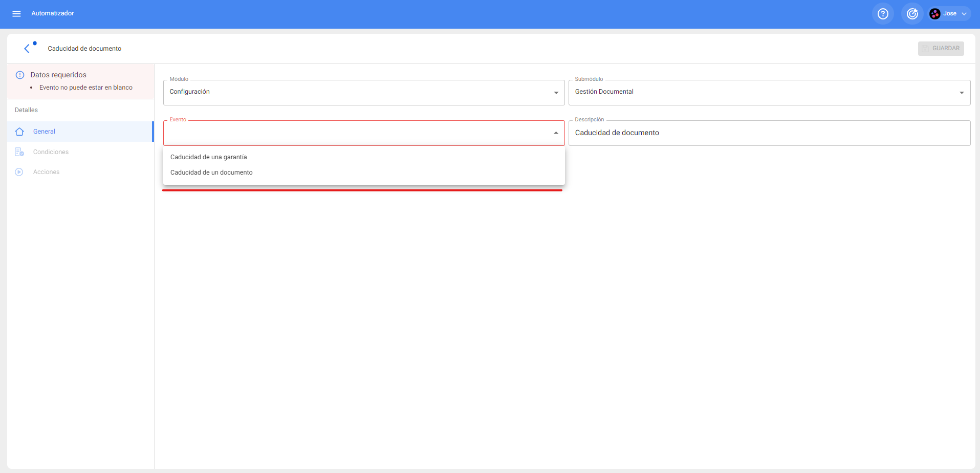This screenshot has height=473, width=980.
Task: Click the General home icon in sidebar
Action: pos(19,132)
